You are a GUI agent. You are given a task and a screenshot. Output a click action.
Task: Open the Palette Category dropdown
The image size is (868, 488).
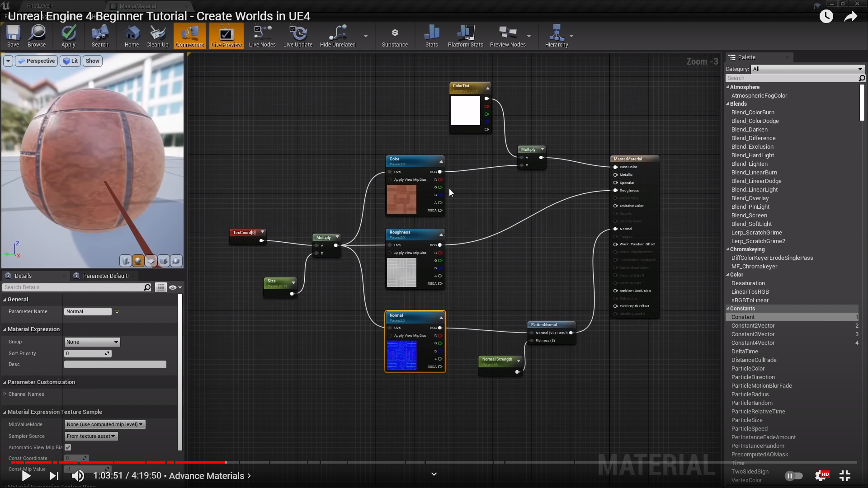pos(807,69)
